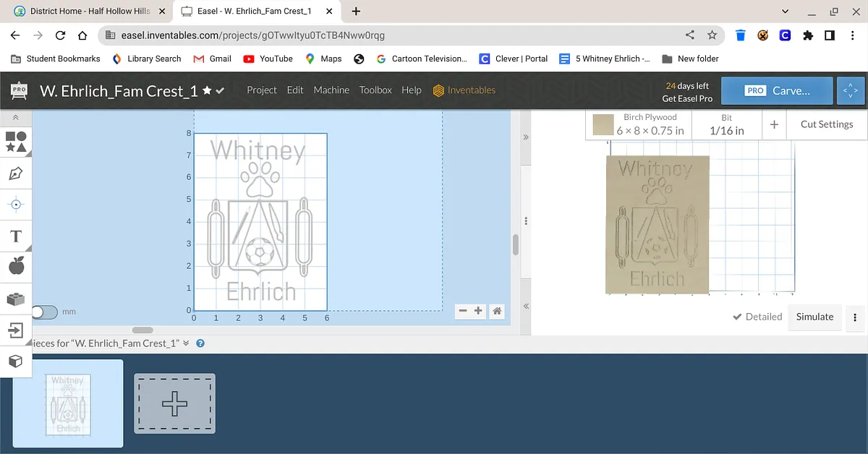
Task: Click the pane divider drag handle
Action: [x=526, y=221]
